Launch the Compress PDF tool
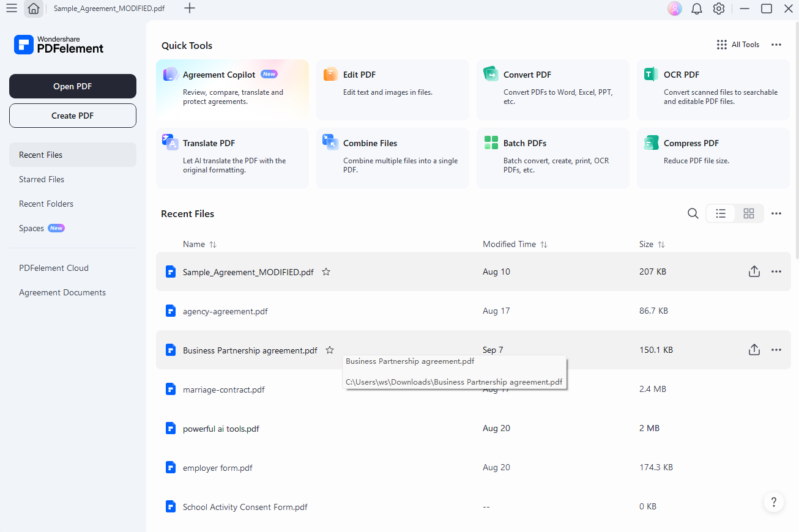This screenshot has width=799, height=532. 713,158
